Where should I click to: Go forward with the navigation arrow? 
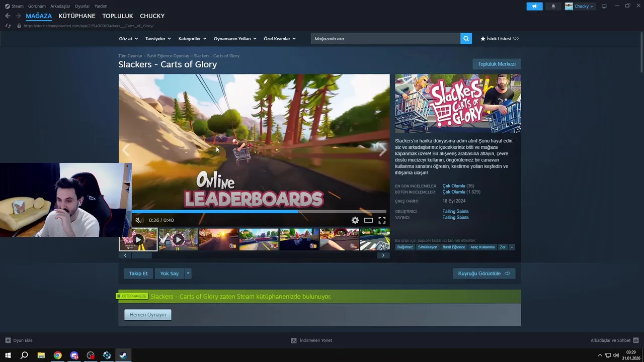pyautogui.click(x=18, y=16)
